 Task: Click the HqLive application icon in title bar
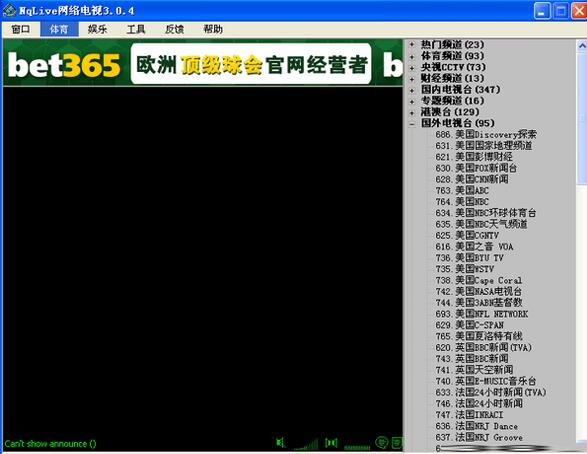pyautogui.click(x=9, y=10)
